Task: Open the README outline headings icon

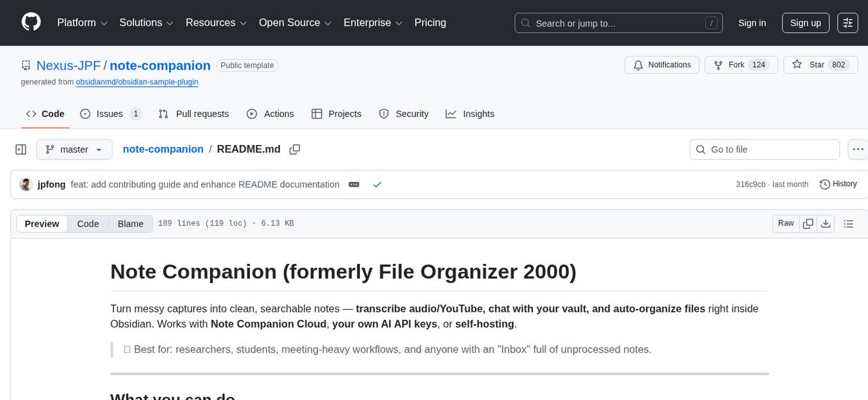Action: [848, 224]
